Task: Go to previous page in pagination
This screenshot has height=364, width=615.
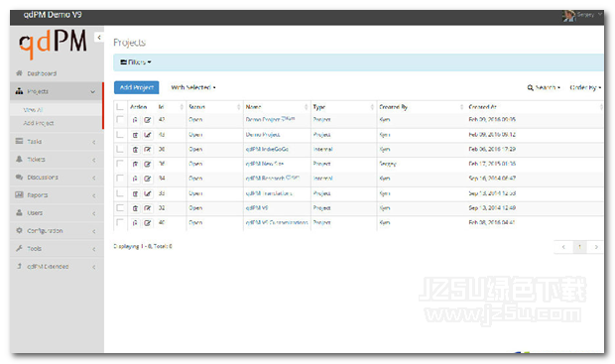Action: pos(563,247)
